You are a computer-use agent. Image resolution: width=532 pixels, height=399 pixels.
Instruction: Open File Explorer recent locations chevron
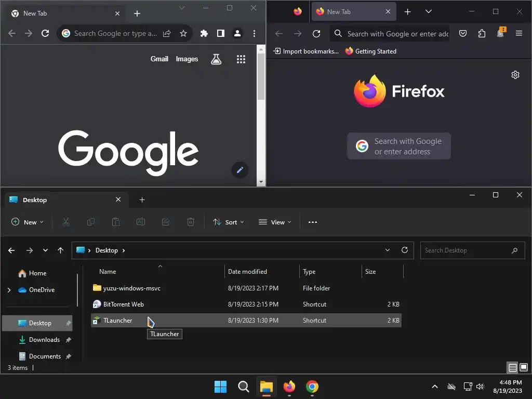coord(45,250)
